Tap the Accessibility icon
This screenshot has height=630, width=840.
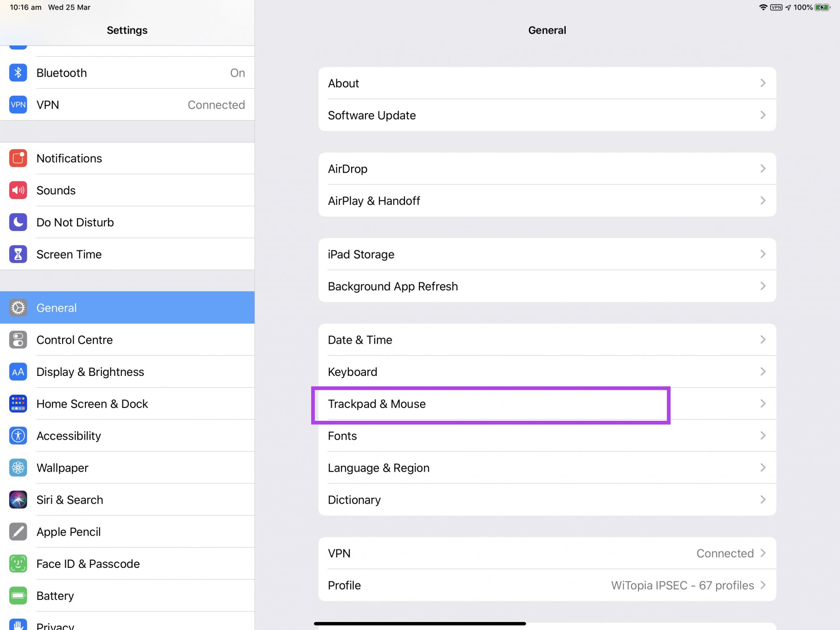[x=18, y=436]
